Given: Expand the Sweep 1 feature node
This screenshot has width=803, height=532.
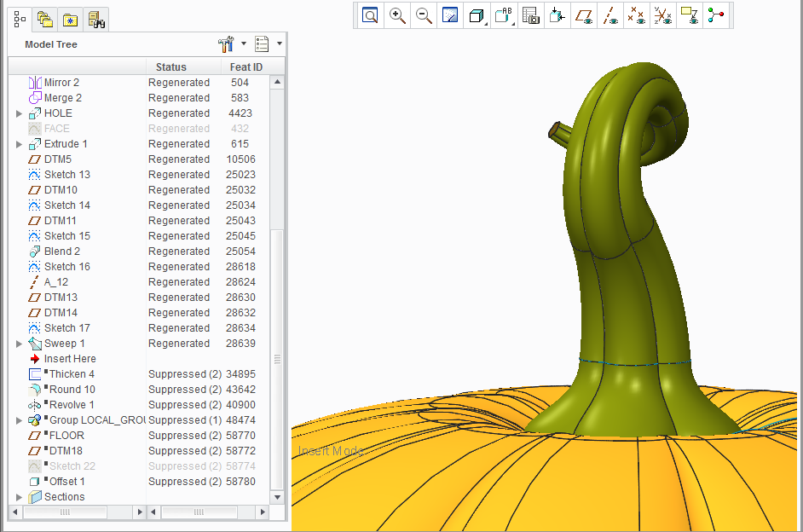Looking at the screenshot, I should pyautogui.click(x=19, y=344).
